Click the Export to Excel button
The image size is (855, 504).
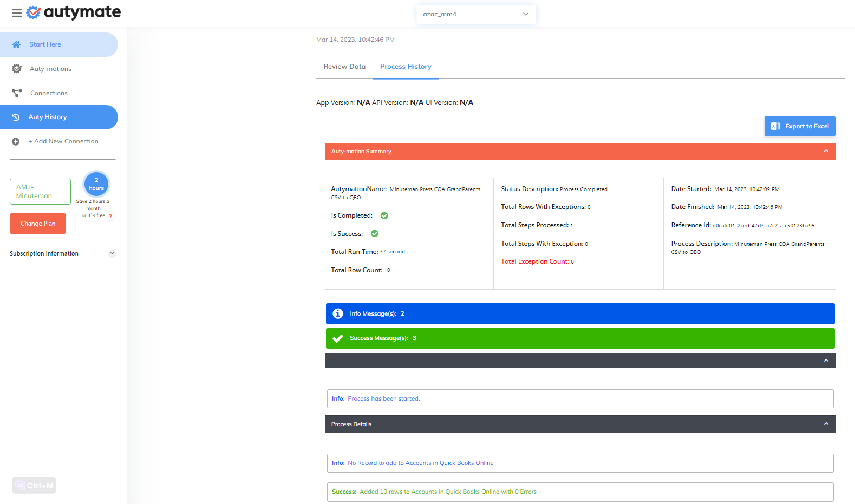coord(800,126)
